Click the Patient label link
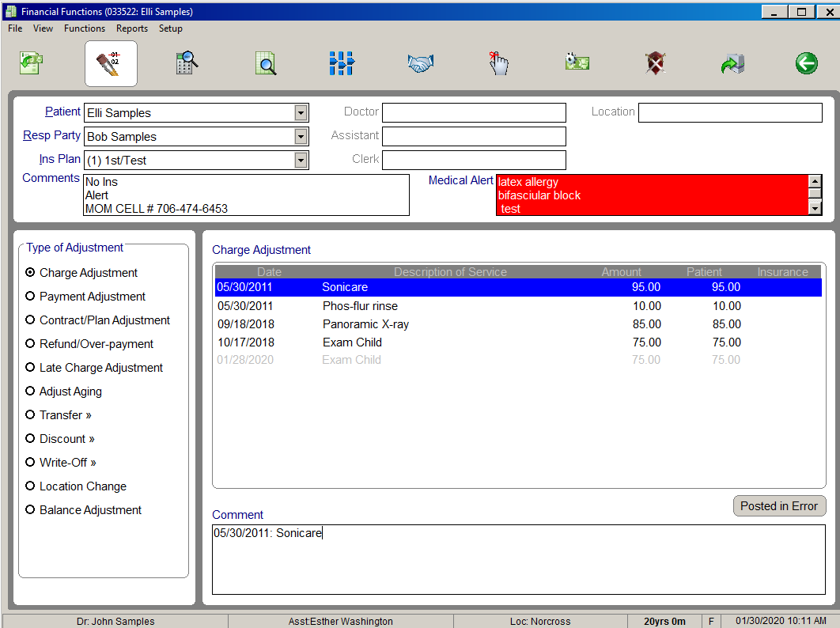This screenshot has height=628, width=840. (62, 112)
